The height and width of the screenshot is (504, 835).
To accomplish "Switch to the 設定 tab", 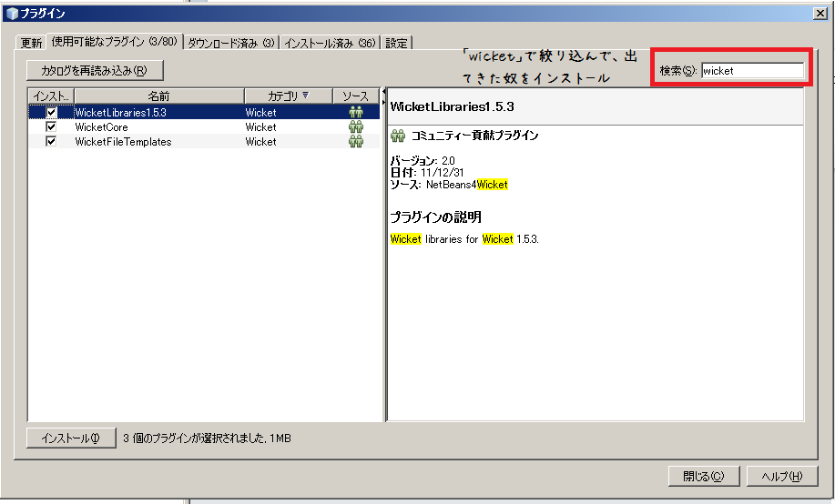I will [x=396, y=43].
